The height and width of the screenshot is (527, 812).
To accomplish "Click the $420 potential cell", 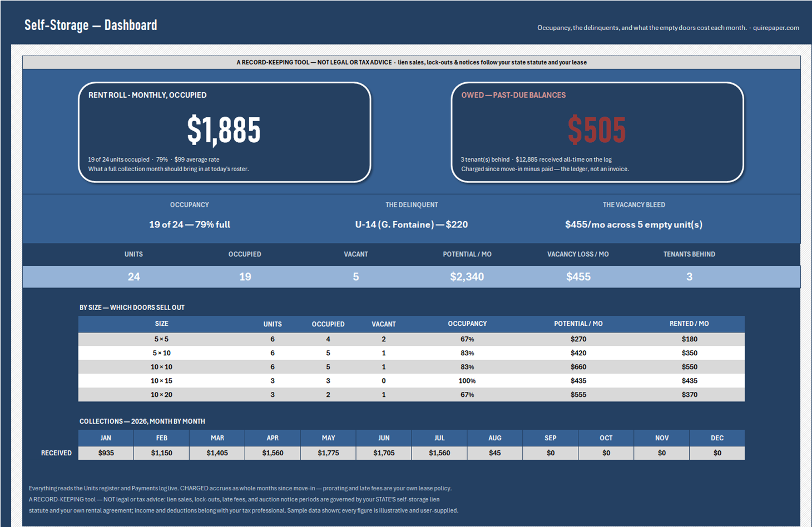I will [578, 353].
